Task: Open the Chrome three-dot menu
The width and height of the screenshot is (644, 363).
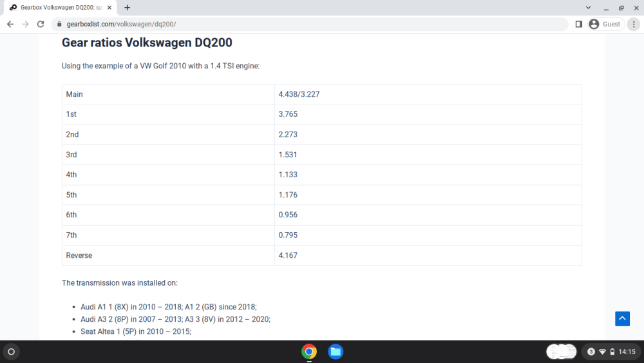Action: [634, 25]
